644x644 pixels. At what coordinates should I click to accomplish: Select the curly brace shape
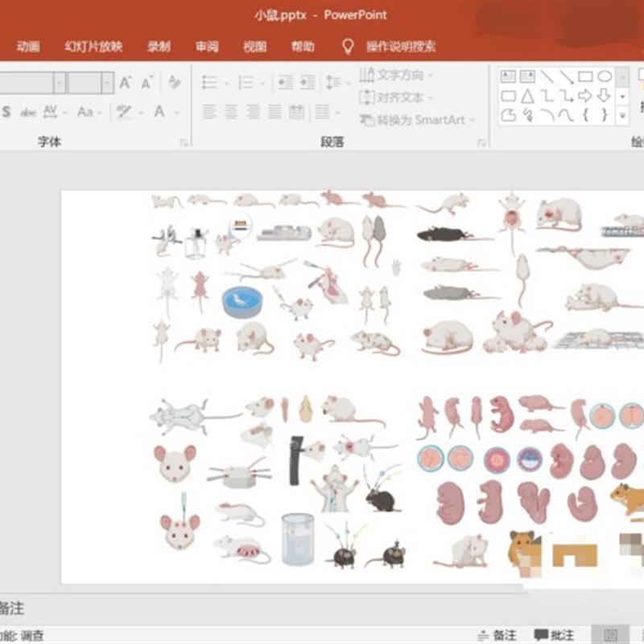coord(586,114)
